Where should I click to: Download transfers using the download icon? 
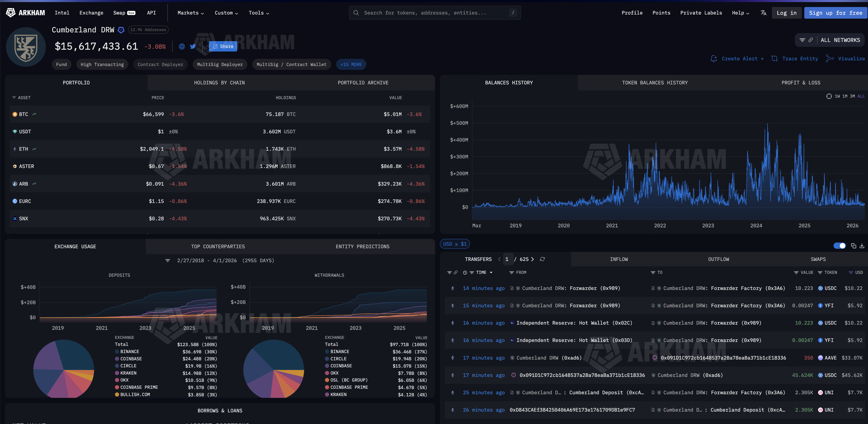(862, 246)
